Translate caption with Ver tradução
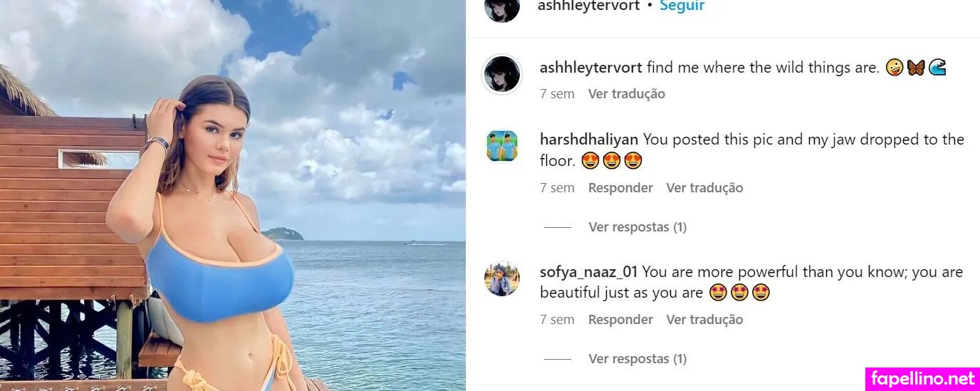980x391 pixels. (x=626, y=94)
